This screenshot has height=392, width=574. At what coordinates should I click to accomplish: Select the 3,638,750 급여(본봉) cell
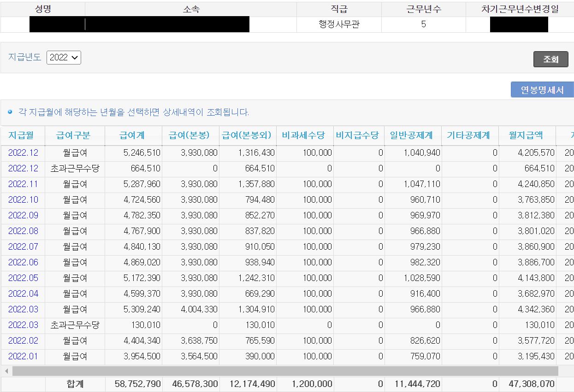point(191,340)
